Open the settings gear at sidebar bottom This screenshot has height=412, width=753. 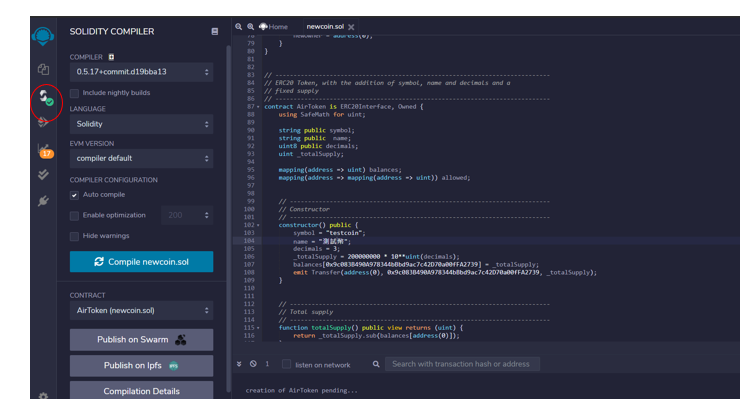click(x=43, y=396)
